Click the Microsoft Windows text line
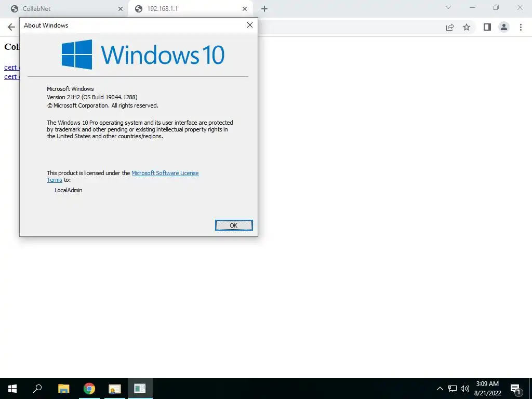The width and height of the screenshot is (532, 399). [x=70, y=89]
